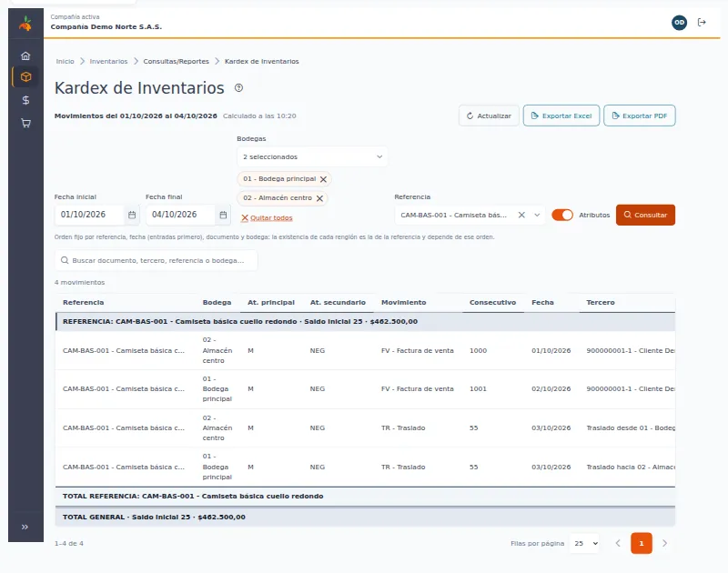This screenshot has height=573, width=728.
Task: Sort by Fecha column header
Action: tap(542, 303)
